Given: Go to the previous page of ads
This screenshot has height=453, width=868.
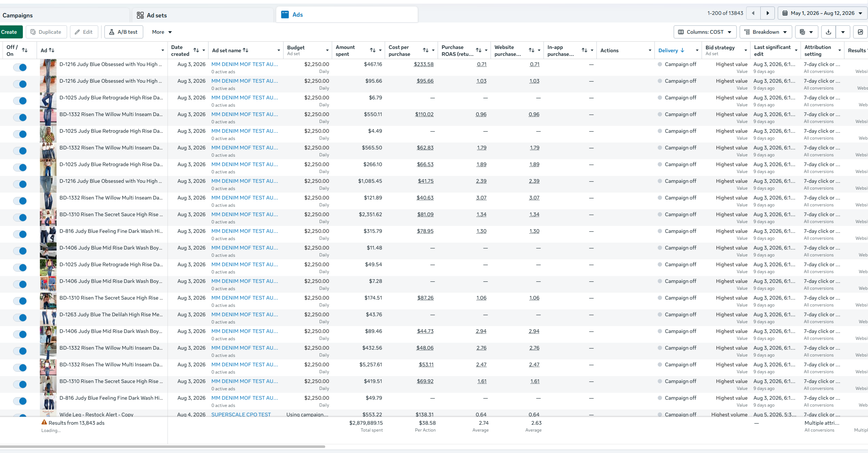Looking at the screenshot, I should (x=753, y=13).
